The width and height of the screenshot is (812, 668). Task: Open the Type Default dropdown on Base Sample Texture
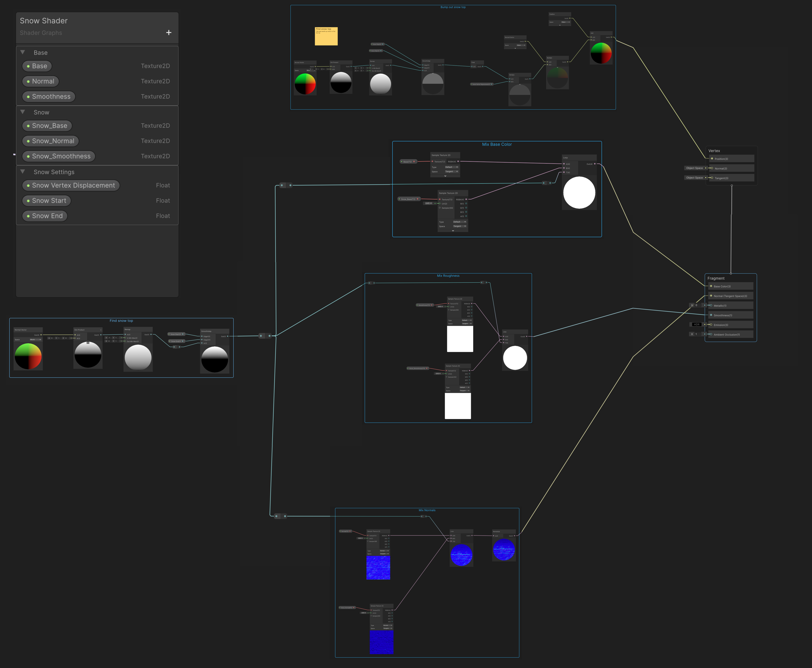coord(452,167)
